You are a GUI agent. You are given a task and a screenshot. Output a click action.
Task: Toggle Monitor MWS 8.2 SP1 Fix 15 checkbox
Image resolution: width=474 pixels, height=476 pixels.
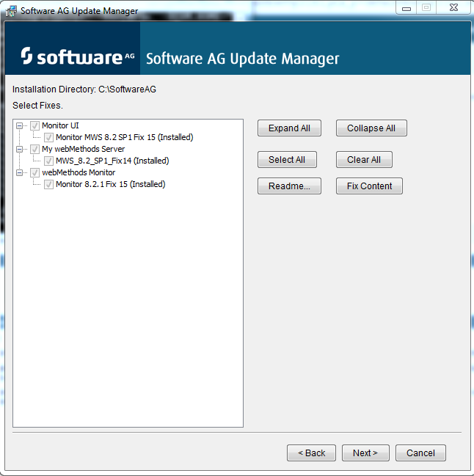click(x=48, y=137)
